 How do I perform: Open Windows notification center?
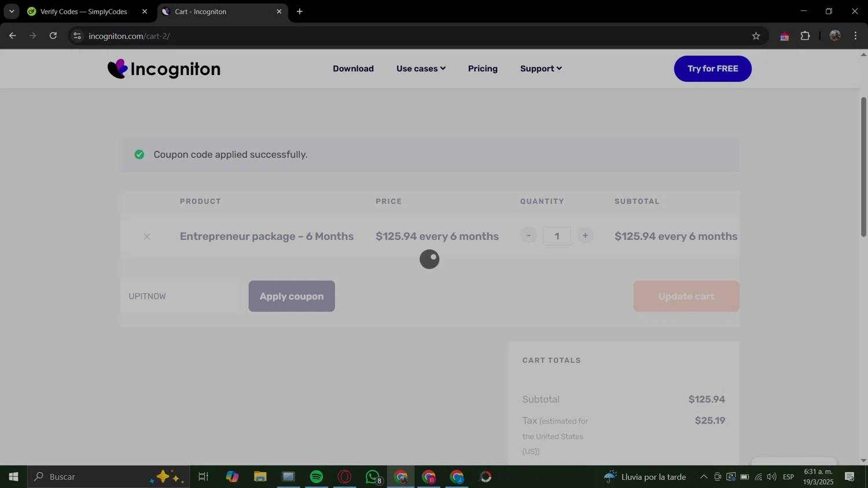(x=849, y=477)
